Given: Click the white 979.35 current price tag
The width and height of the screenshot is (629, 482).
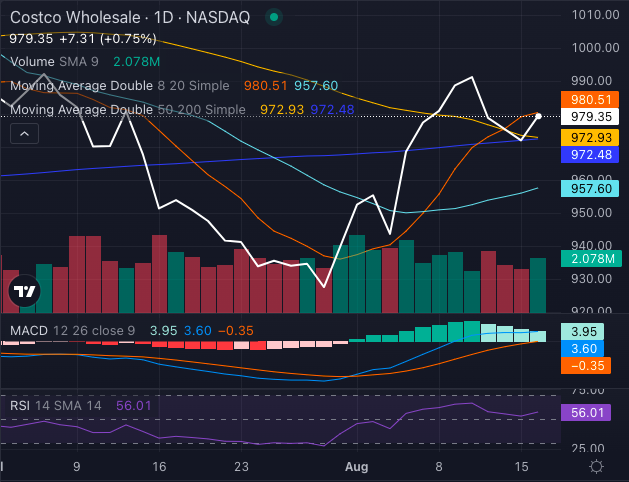Looking at the screenshot, I should [590, 117].
